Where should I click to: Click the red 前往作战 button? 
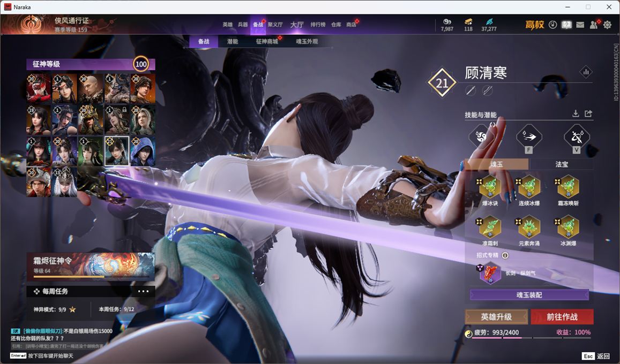click(562, 316)
